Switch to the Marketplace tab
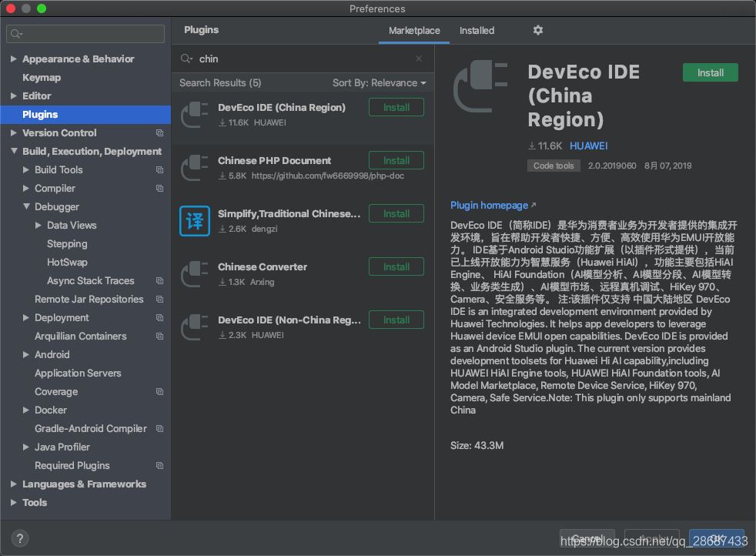Viewport: 756px width, 556px height. (414, 31)
